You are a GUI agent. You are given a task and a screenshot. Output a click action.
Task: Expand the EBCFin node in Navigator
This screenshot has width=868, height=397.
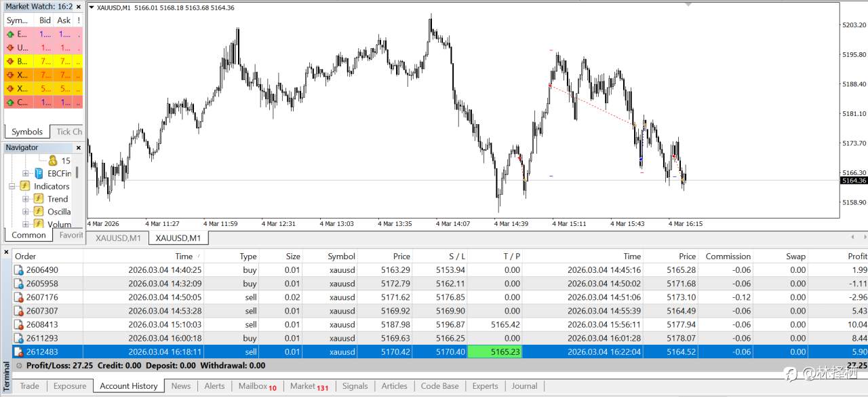(25, 174)
